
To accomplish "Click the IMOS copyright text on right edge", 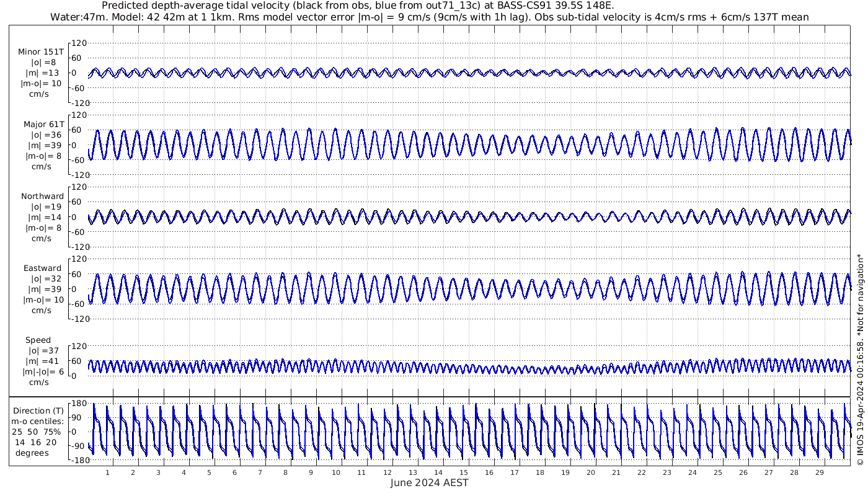I will 860,360.
